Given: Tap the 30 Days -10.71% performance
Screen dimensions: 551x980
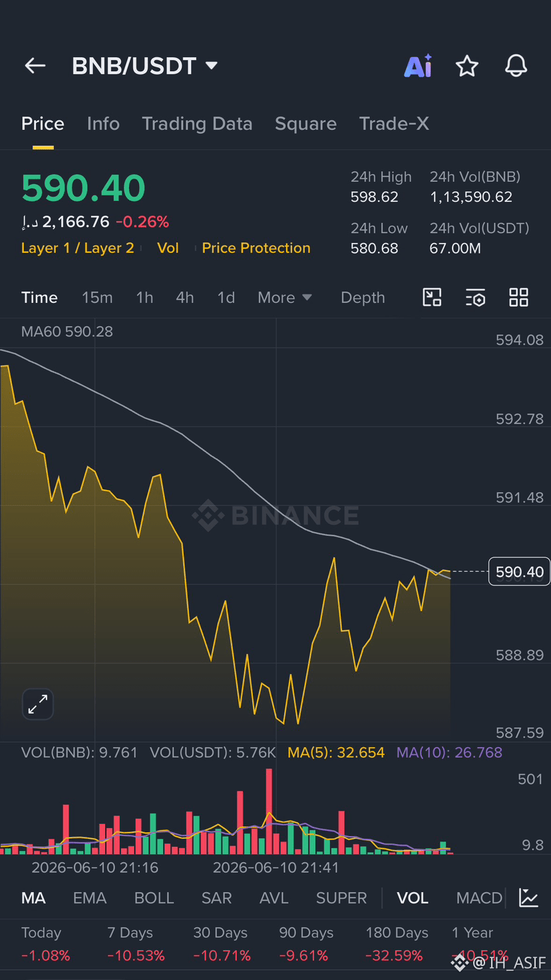Looking at the screenshot, I should (x=222, y=945).
